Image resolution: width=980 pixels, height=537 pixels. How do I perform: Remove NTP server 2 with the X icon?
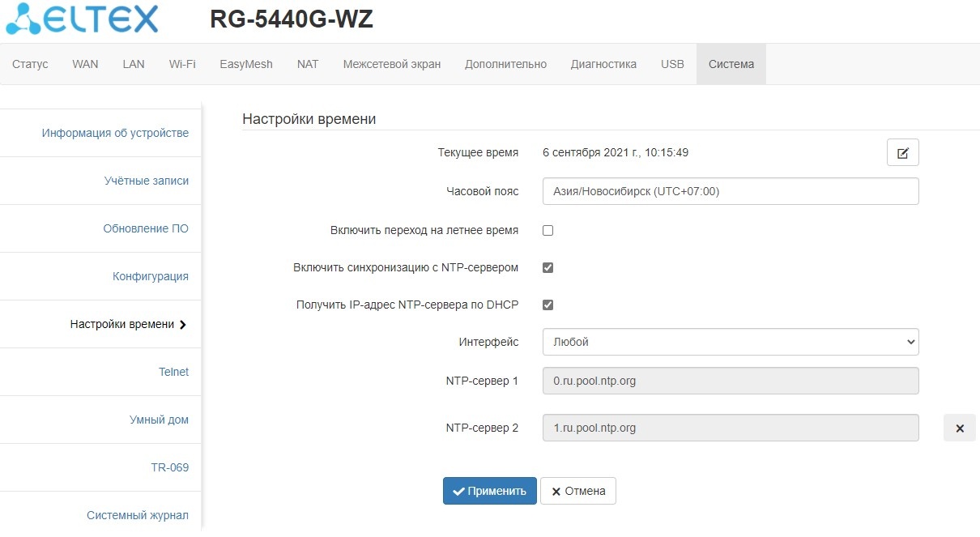tap(959, 428)
